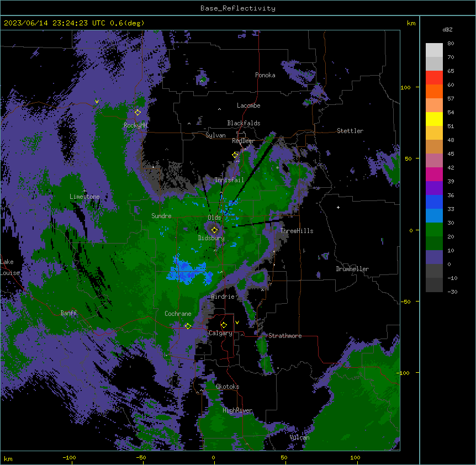This screenshot has height=465, width=476.
Task: Pick the bright blue 33–36 dBZ legend swatch
Action: coord(434,202)
